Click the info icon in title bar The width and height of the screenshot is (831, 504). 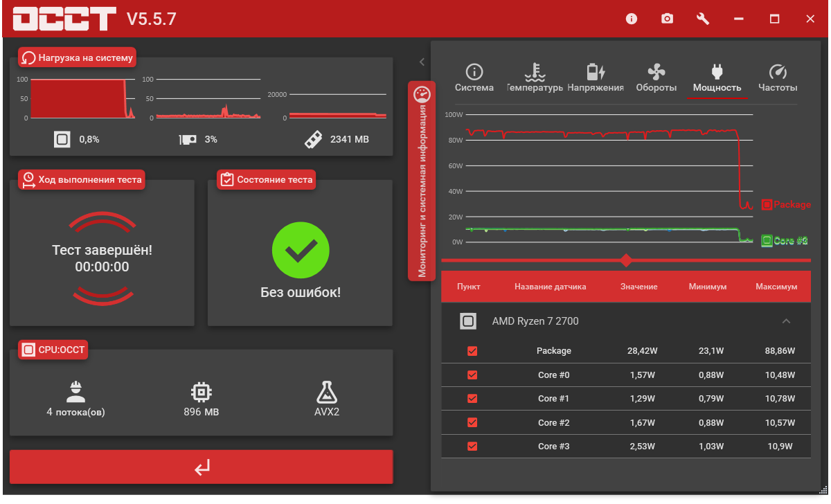click(x=631, y=19)
